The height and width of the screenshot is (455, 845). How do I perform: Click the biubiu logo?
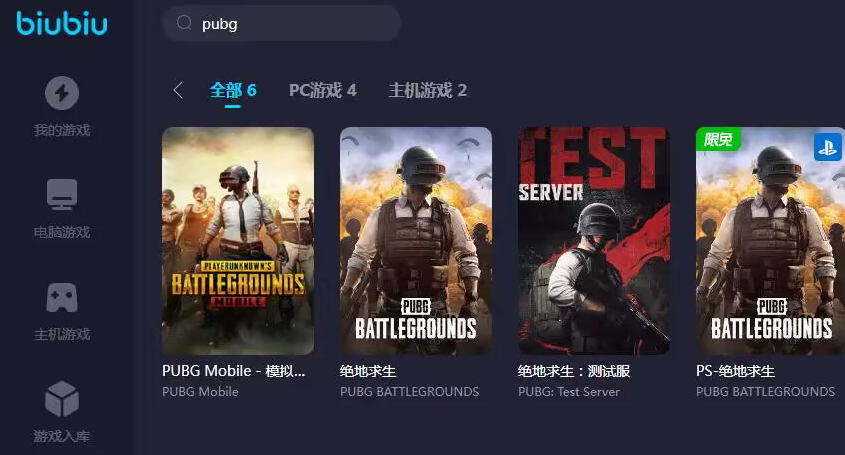62,23
